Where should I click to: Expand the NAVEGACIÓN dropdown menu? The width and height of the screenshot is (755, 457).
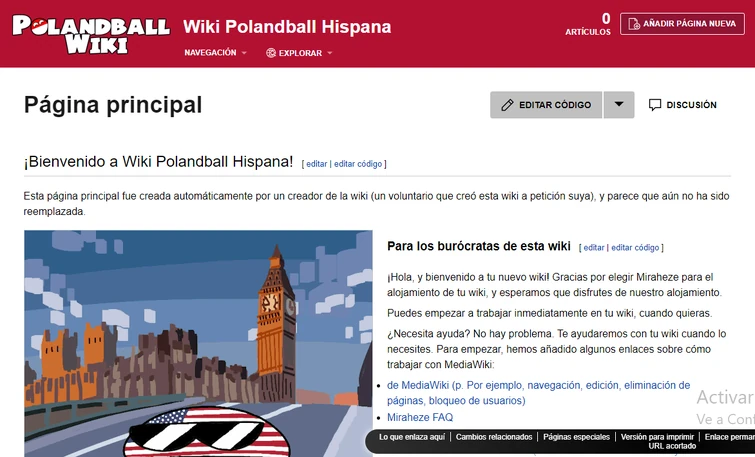[x=215, y=52]
